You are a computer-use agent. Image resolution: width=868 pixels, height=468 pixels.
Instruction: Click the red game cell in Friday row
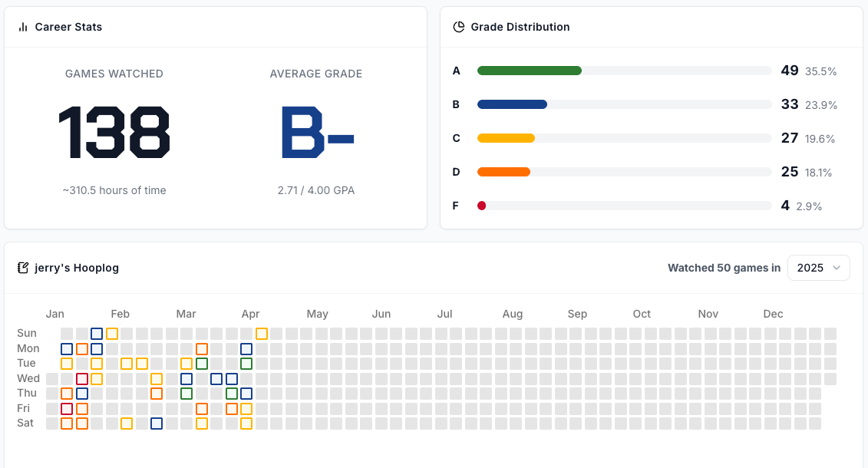pyautogui.click(x=67, y=409)
